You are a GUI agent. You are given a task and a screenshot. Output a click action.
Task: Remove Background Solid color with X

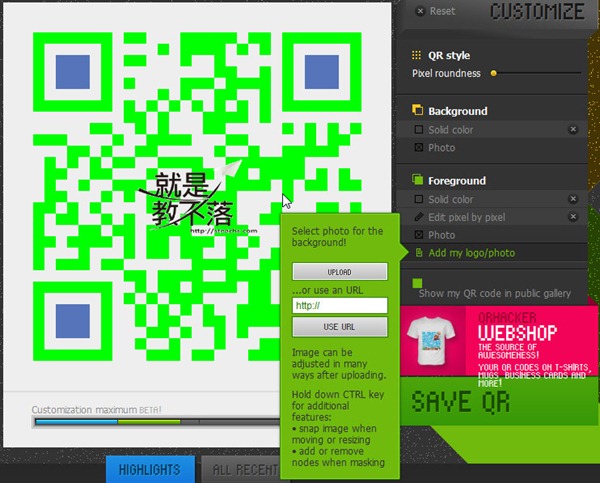[x=573, y=129]
